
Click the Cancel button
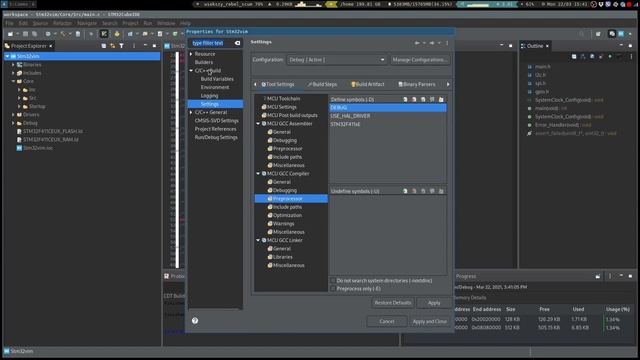pyautogui.click(x=387, y=321)
